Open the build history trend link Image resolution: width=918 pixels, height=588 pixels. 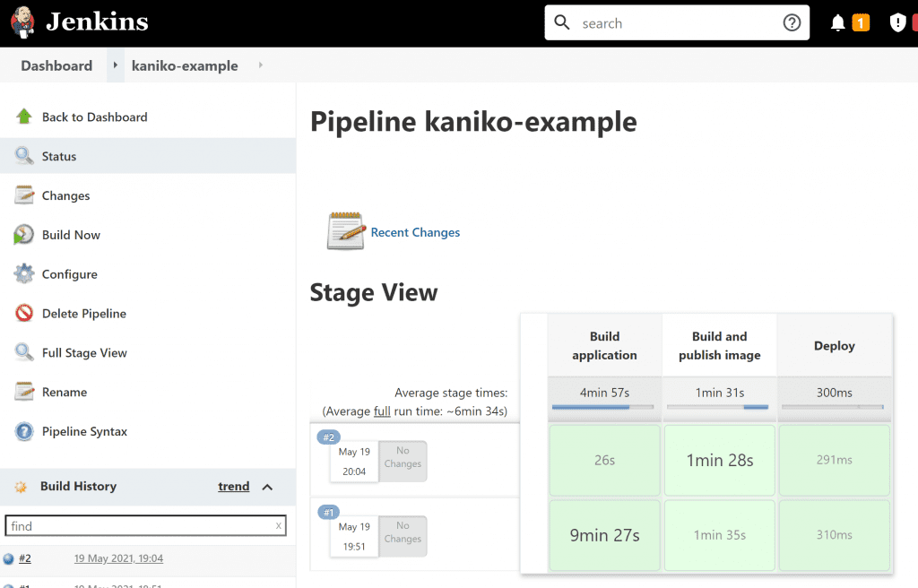pos(234,487)
